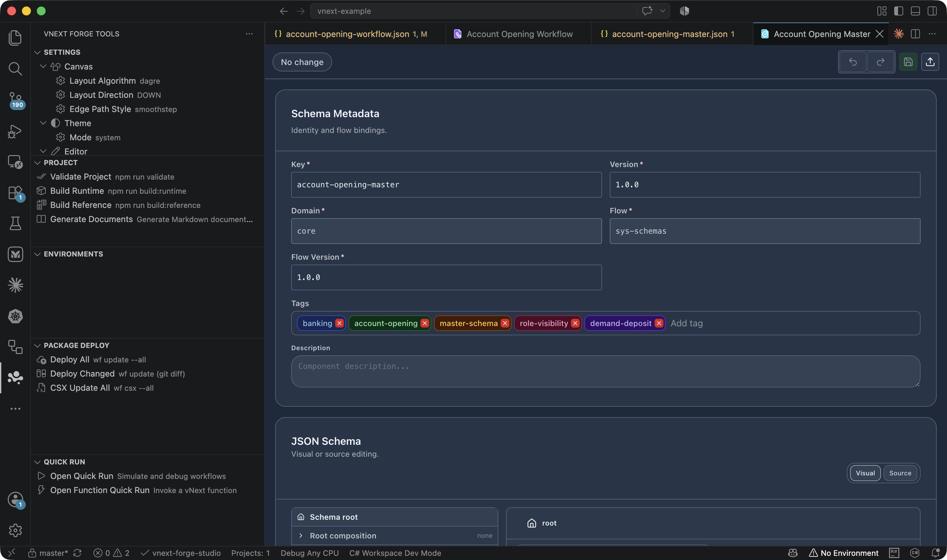Collapse the PACKAGE DEPLOY section

coord(37,345)
